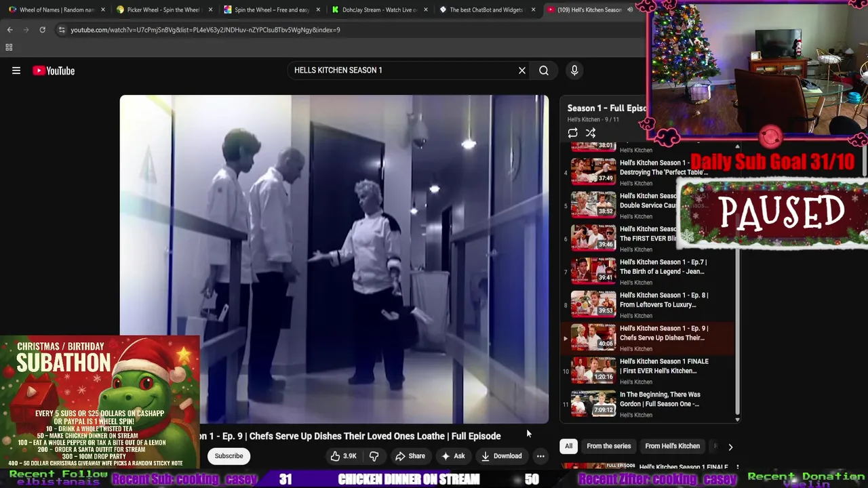The height and width of the screenshot is (488, 868).
Task: Clear the search box with the X
Action: click(x=522, y=70)
